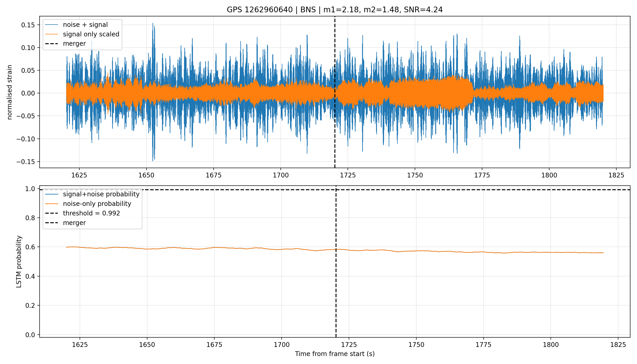Click the 0.6 tick on probability axis
This screenshot has height=364, width=637.
click(x=30, y=247)
